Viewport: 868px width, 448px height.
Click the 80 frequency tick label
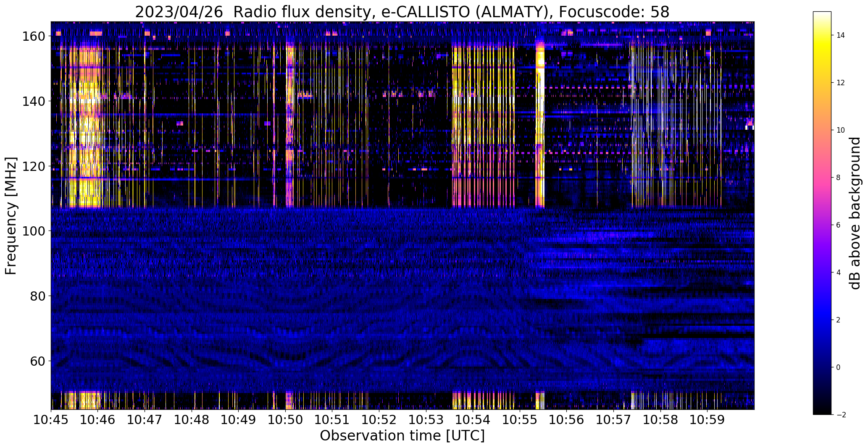coord(39,296)
